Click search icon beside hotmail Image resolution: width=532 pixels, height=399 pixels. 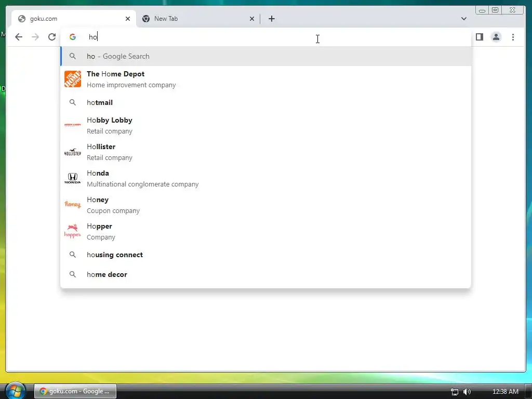coord(73,102)
